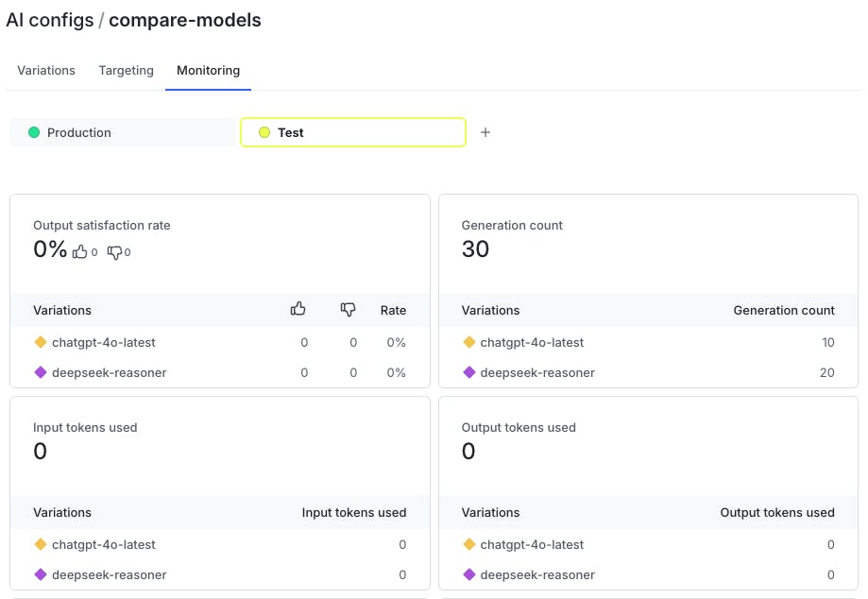Open chatgpt-4o-latest in satisfaction rate table
The image size is (868, 599).
coord(104,342)
